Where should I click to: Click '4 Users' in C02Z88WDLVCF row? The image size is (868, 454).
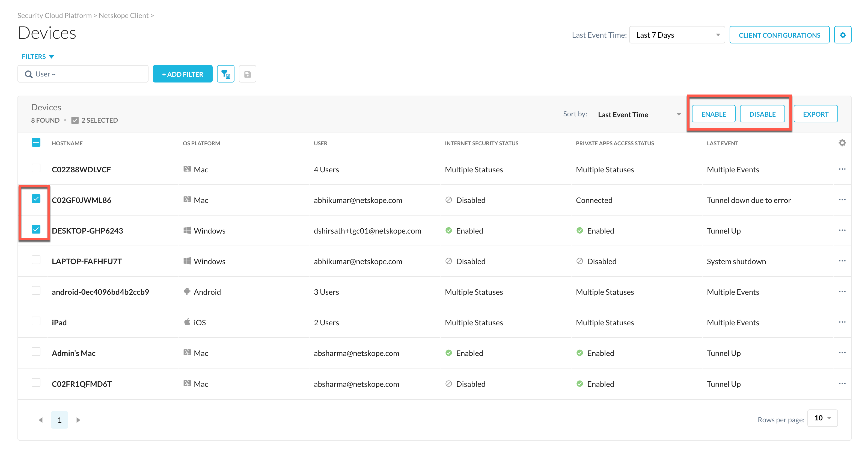coord(326,170)
